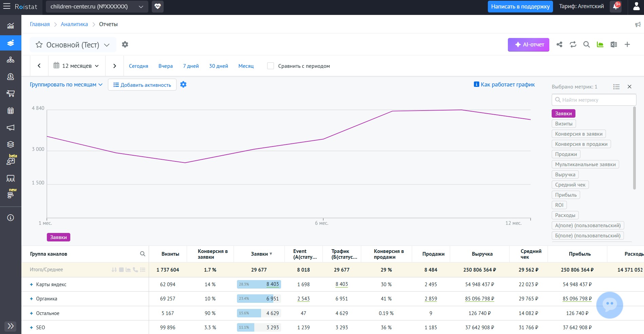This screenshot has width=644, height=334.
Task: Expand the Карты яндекс row
Action: tap(32, 284)
